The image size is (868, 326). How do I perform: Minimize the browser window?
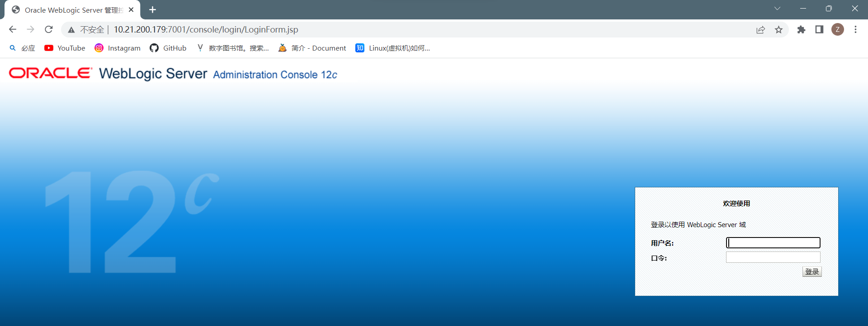click(x=803, y=9)
